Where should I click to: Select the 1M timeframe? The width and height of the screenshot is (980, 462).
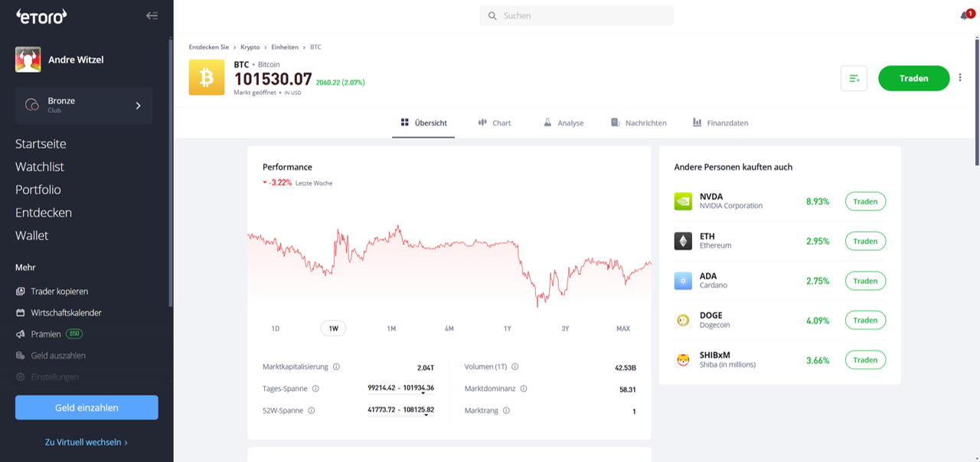point(391,328)
